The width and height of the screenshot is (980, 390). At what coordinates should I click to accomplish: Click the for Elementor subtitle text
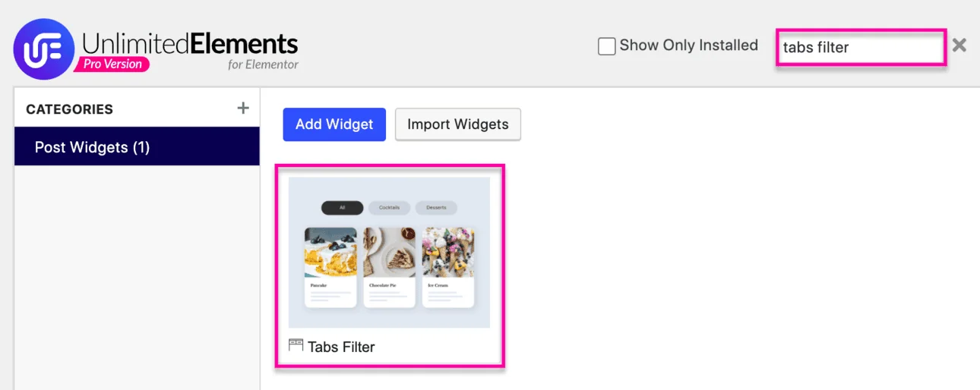[263, 64]
